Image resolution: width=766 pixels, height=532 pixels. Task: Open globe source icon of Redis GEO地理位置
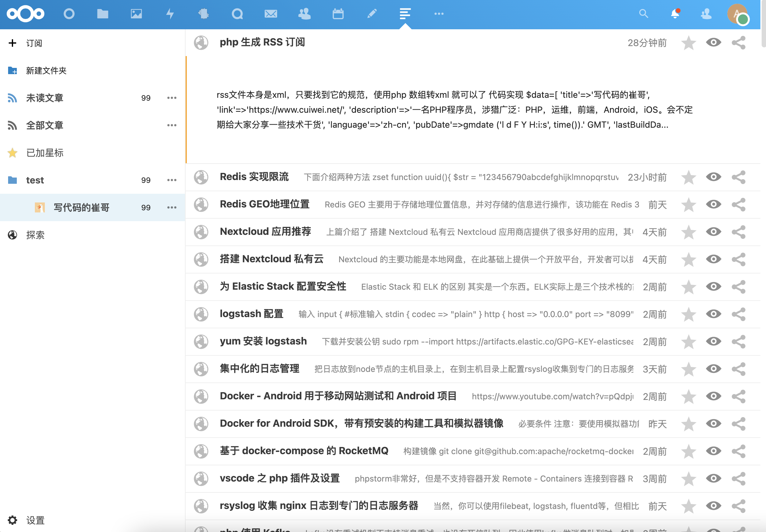[x=201, y=204]
